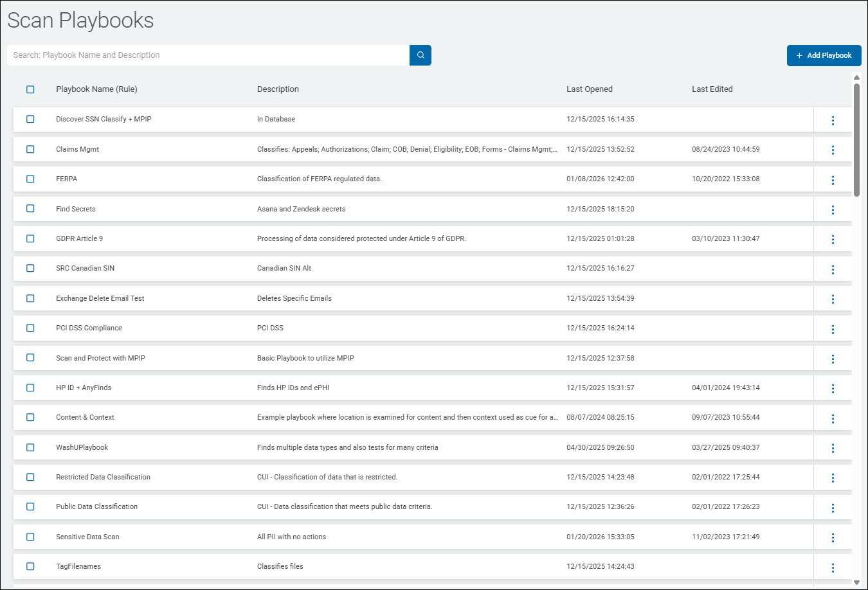Open actions menu for PCI DSS Compliance
Viewport: 868px width, 590px height.
point(833,329)
